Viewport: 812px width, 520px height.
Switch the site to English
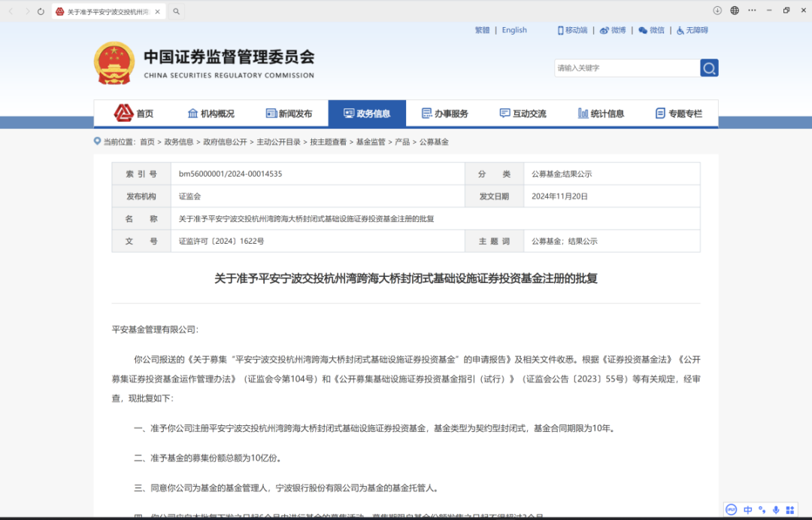point(514,30)
